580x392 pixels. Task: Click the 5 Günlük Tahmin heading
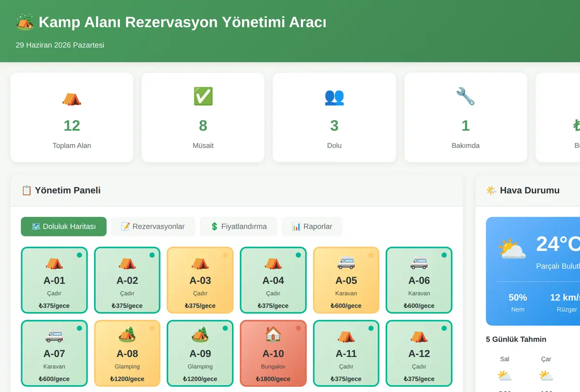tap(516, 339)
